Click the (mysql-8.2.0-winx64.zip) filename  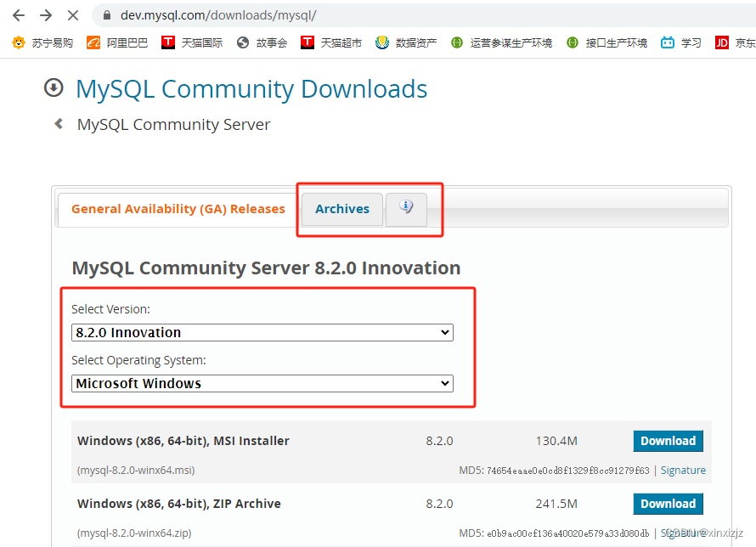click(134, 533)
